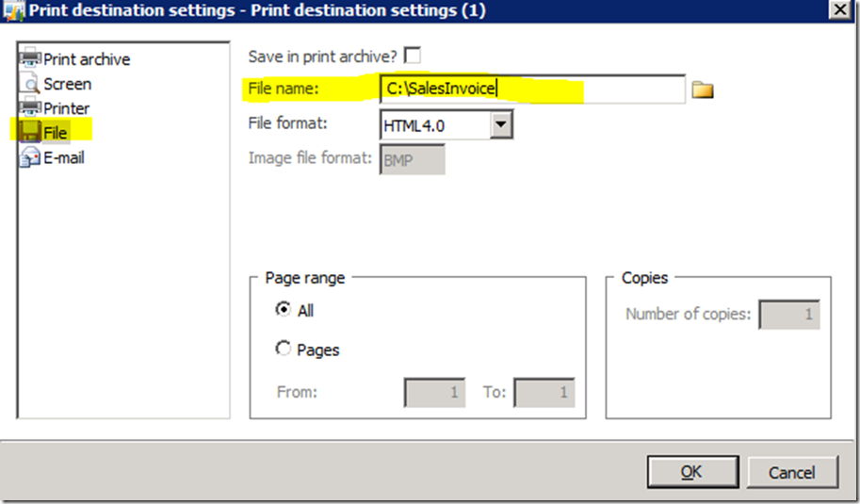Select the All page range radio button

tap(284, 309)
